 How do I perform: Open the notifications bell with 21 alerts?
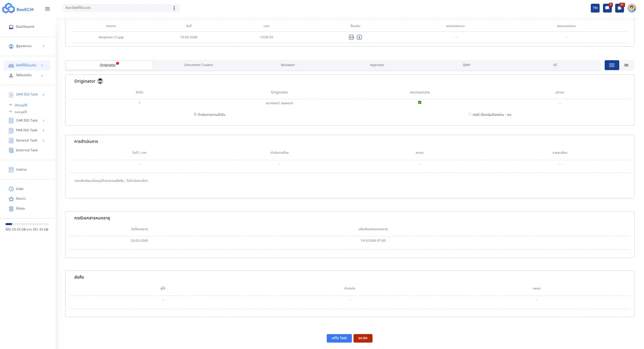pyautogui.click(x=619, y=8)
